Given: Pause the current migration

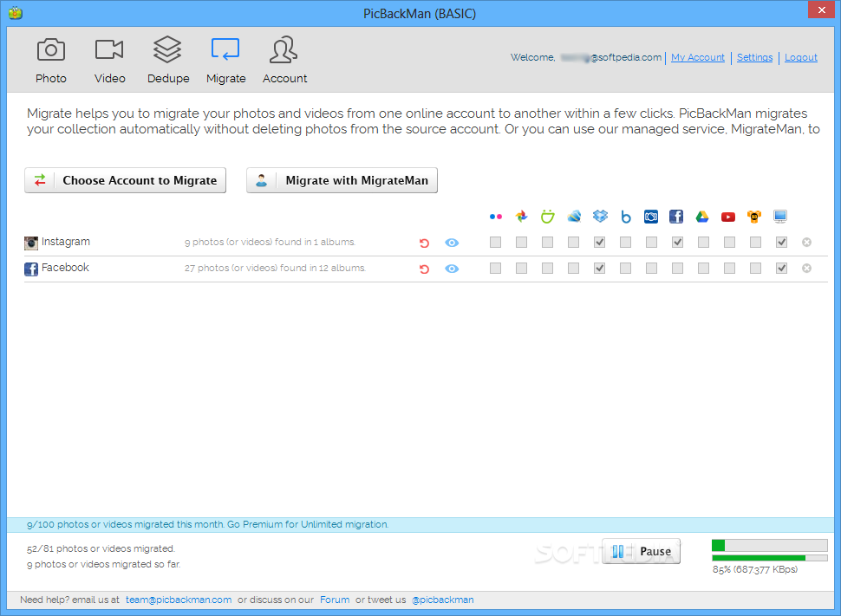Looking at the screenshot, I should [x=641, y=551].
